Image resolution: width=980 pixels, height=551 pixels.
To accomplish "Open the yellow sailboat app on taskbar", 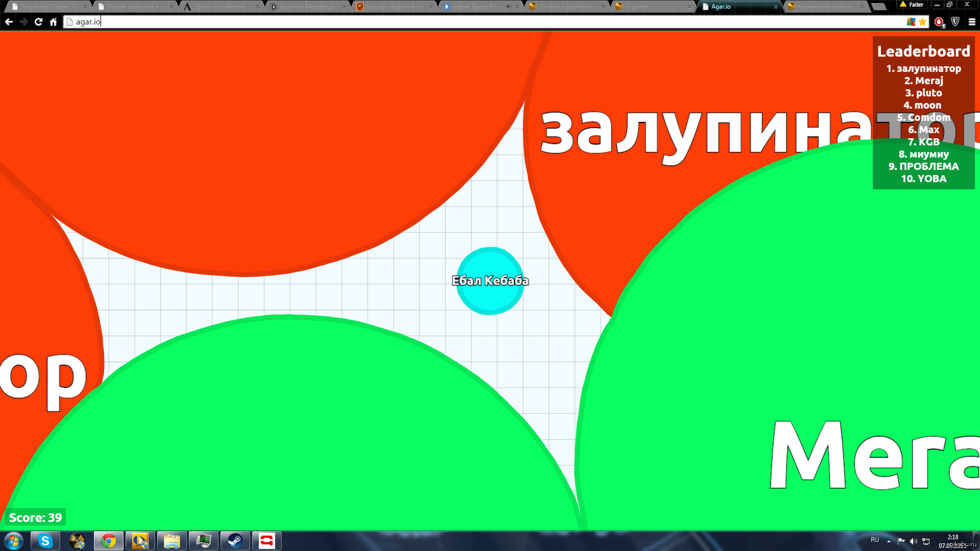I will (x=140, y=541).
